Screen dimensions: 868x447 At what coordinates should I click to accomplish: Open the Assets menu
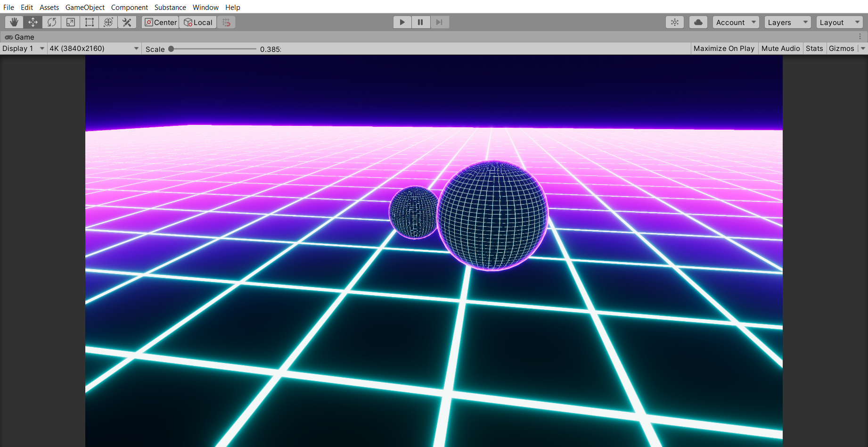click(x=49, y=7)
